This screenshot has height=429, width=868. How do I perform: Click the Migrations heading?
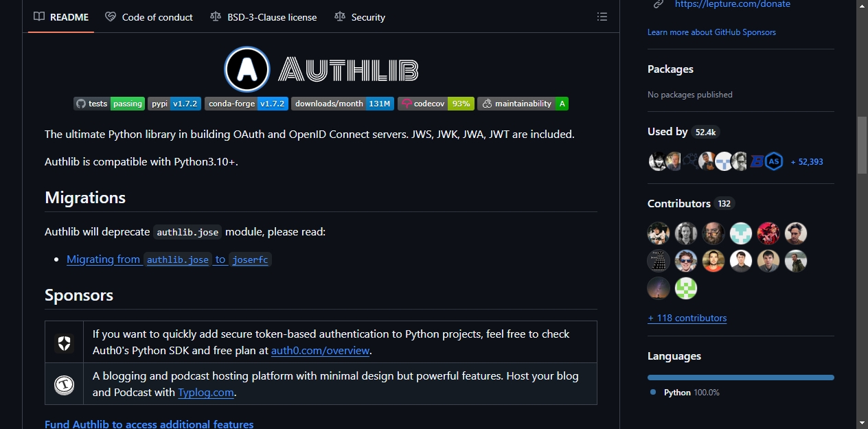tap(85, 198)
